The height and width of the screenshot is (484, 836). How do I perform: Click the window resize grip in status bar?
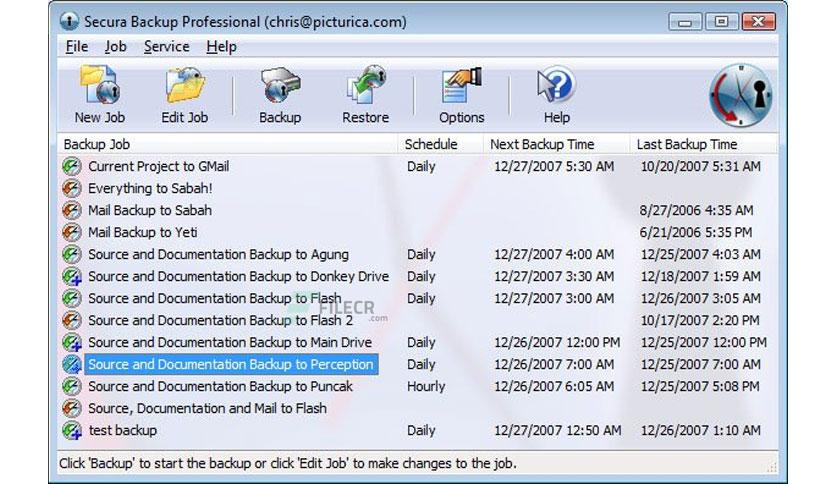point(771,467)
